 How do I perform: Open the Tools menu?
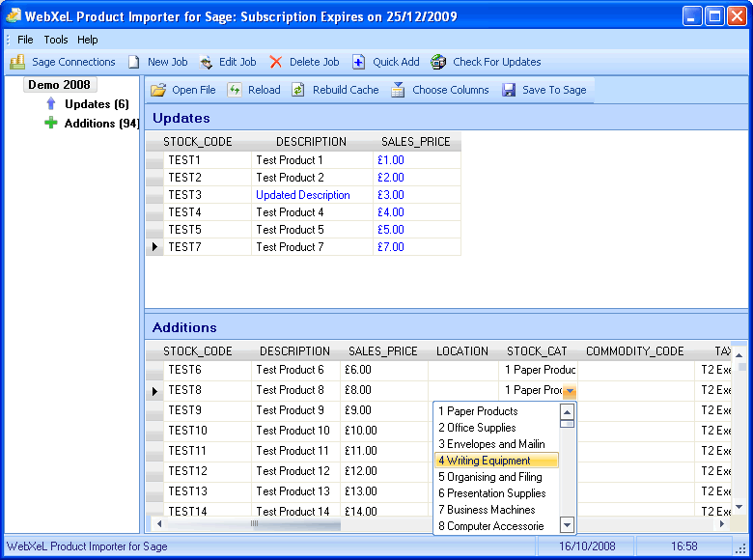pos(56,40)
